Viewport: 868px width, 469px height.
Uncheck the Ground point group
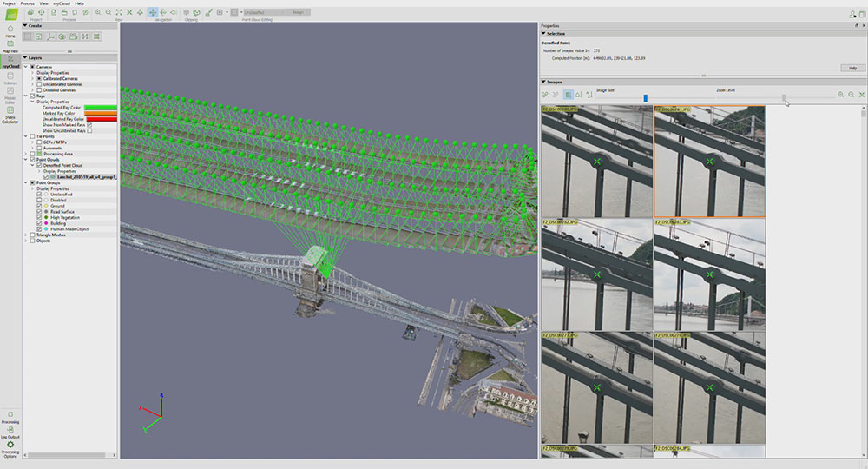[39, 206]
